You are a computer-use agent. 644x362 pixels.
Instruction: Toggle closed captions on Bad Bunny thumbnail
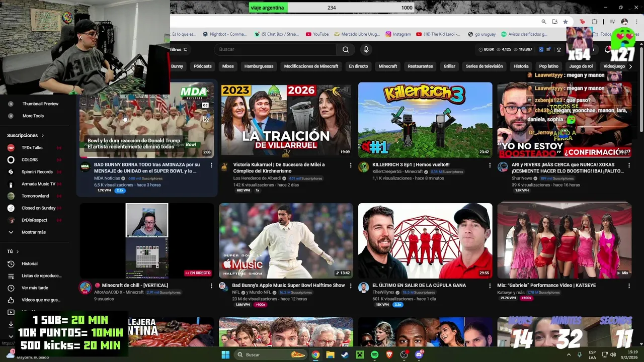coord(205,105)
